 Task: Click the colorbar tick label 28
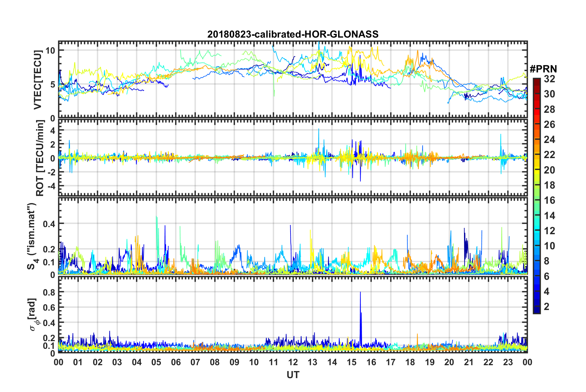[x=549, y=109]
